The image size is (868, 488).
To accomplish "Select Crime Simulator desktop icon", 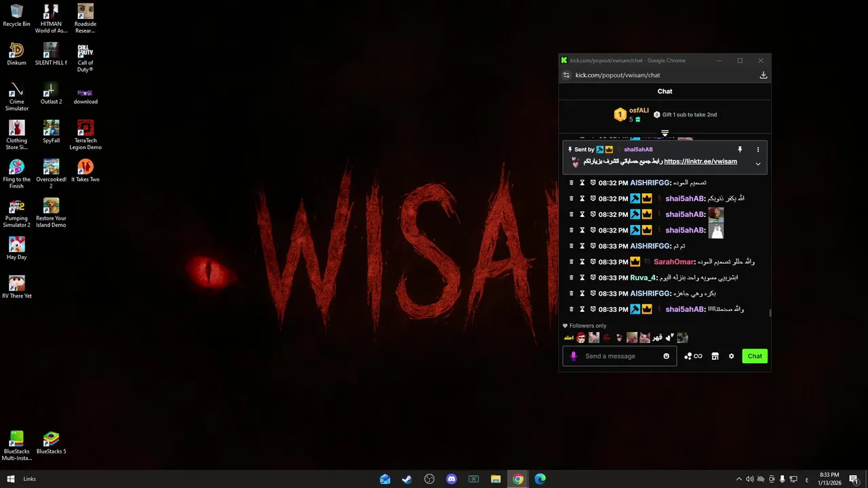I will [x=17, y=97].
